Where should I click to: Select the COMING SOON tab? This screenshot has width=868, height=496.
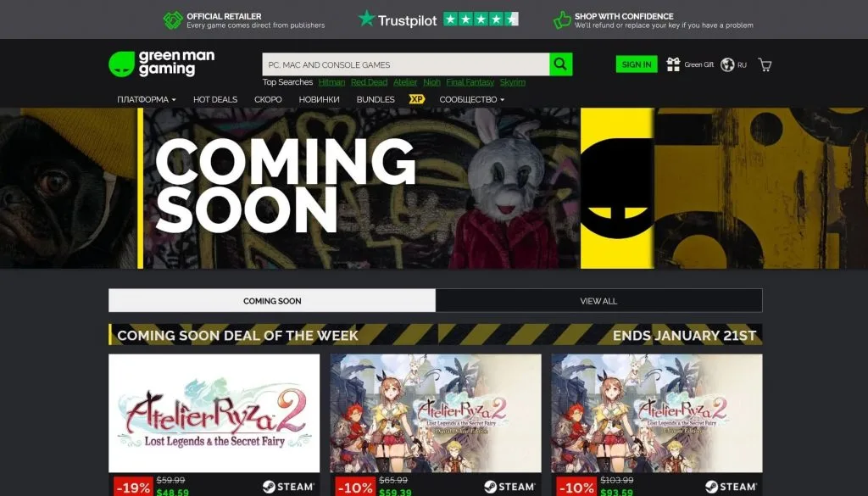[x=272, y=301]
